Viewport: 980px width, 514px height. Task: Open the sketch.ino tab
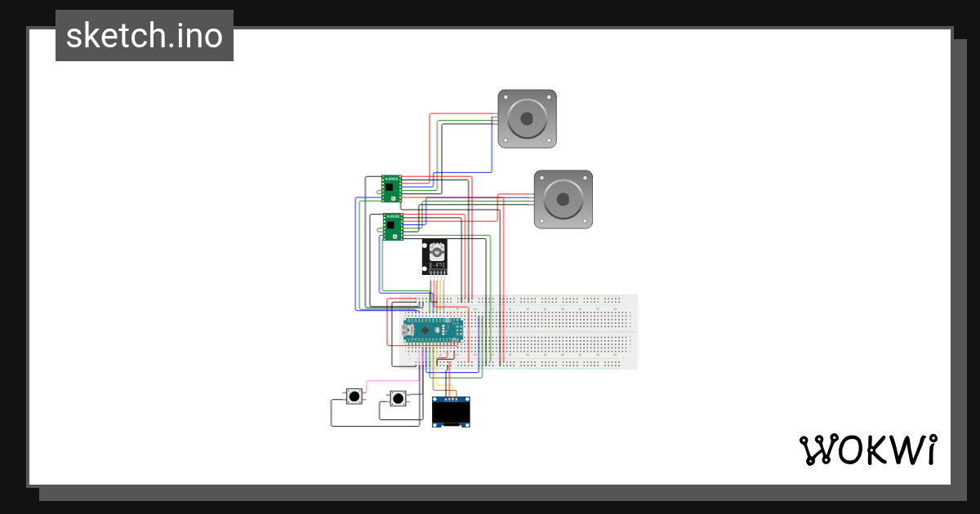coord(144,36)
